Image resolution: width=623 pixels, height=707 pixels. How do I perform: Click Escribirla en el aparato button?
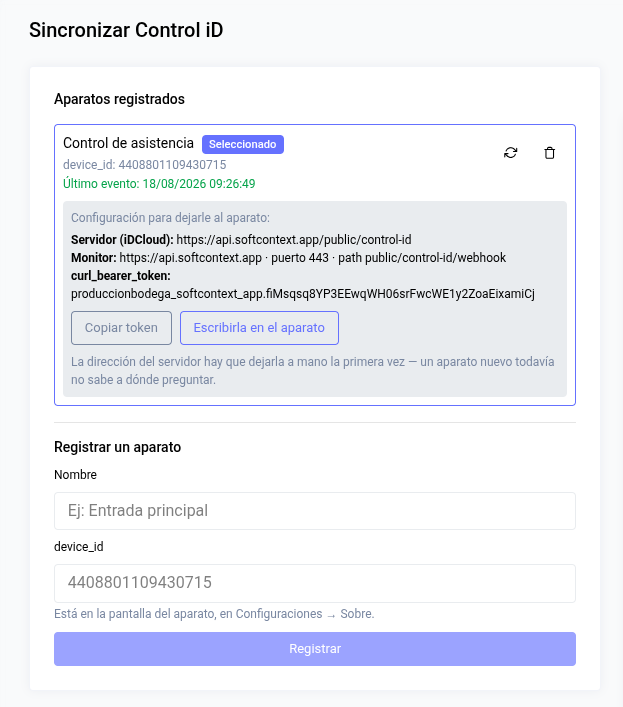[x=259, y=328]
